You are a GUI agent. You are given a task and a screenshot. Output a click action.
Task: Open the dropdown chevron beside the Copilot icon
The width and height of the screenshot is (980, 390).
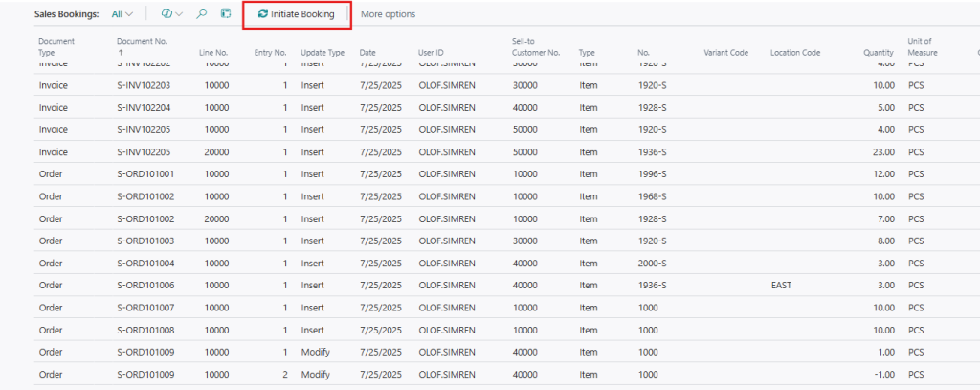point(179,14)
